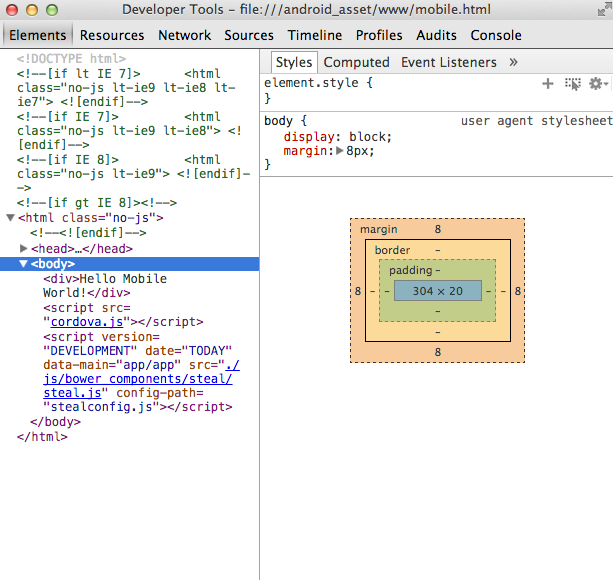The height and width of the screenshot is (580, 613).
Task: Show more sidebar panes via chevron
Action: click(513, 62)
